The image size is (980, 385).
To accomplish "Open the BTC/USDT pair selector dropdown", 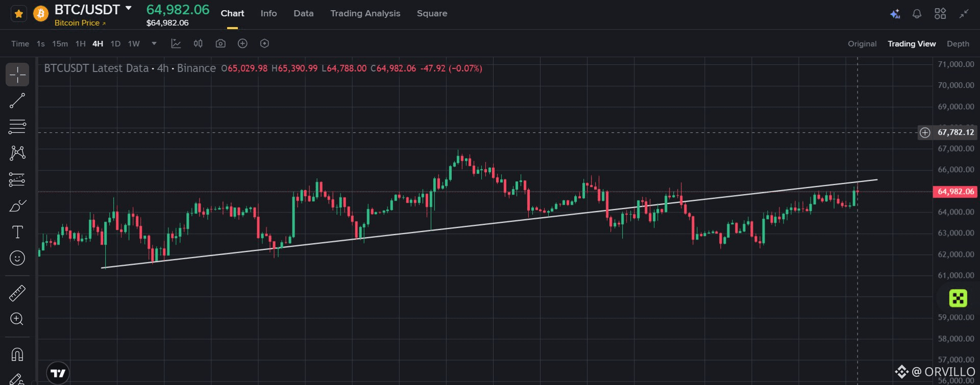I will click(129, 8).
